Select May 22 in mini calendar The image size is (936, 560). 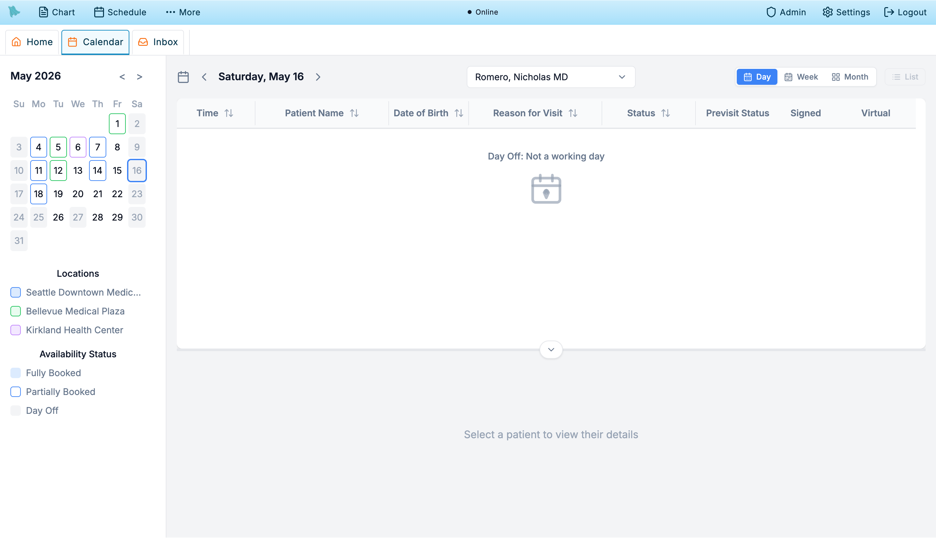pos(117,194)
